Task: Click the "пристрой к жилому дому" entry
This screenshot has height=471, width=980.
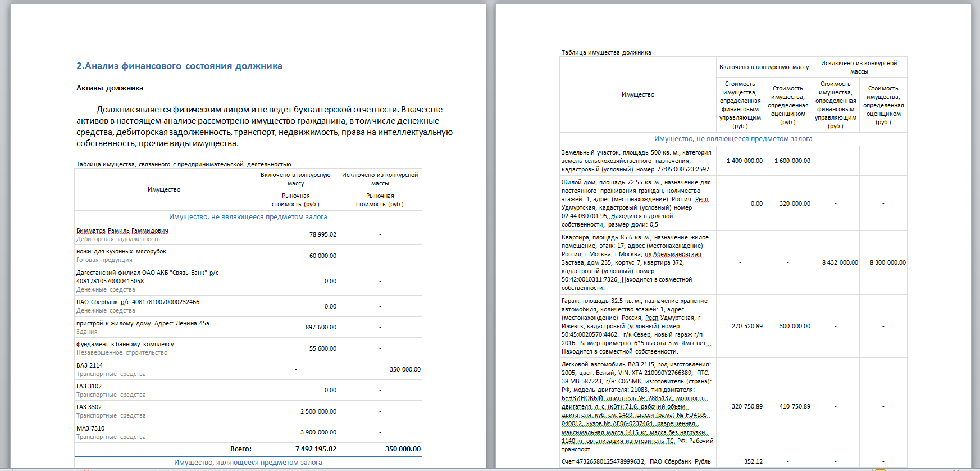Action: tap(142, 324)
